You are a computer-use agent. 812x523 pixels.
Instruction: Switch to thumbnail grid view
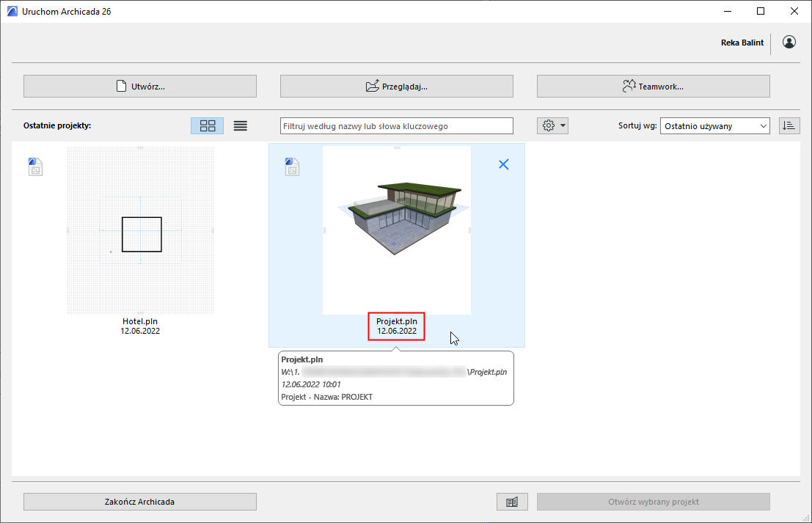tap(207, 126)
